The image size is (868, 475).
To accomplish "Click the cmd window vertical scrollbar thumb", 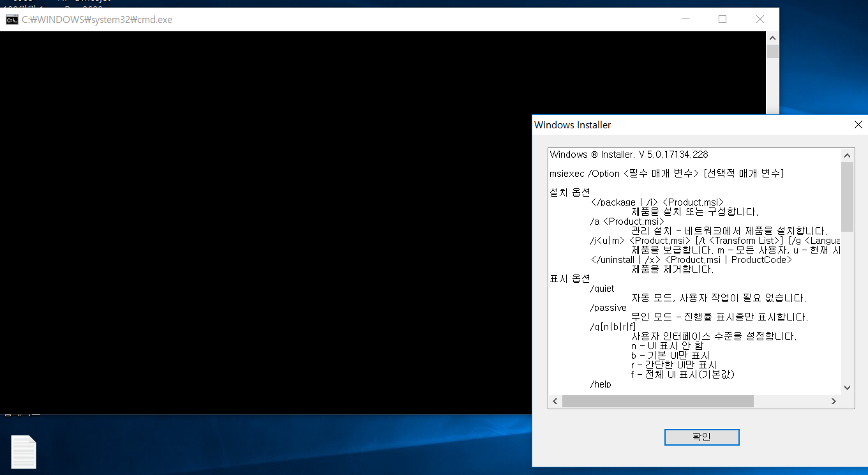I will (x=772, y=52).
